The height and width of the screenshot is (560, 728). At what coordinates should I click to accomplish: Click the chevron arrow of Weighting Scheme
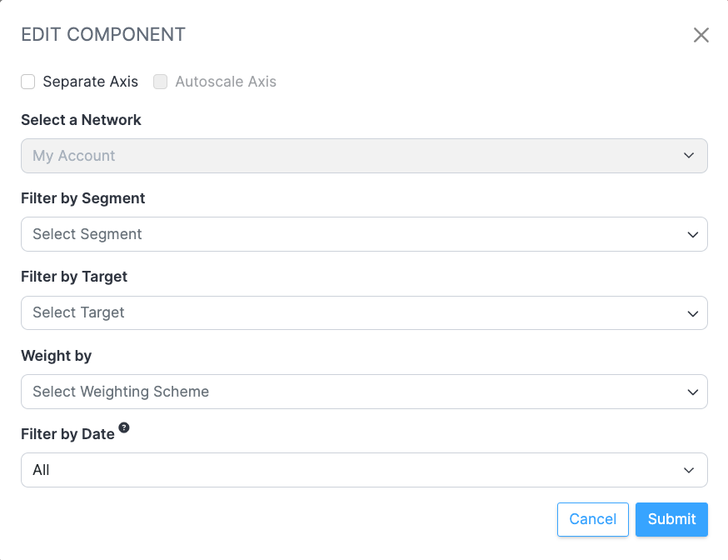(x=692, y=392)
